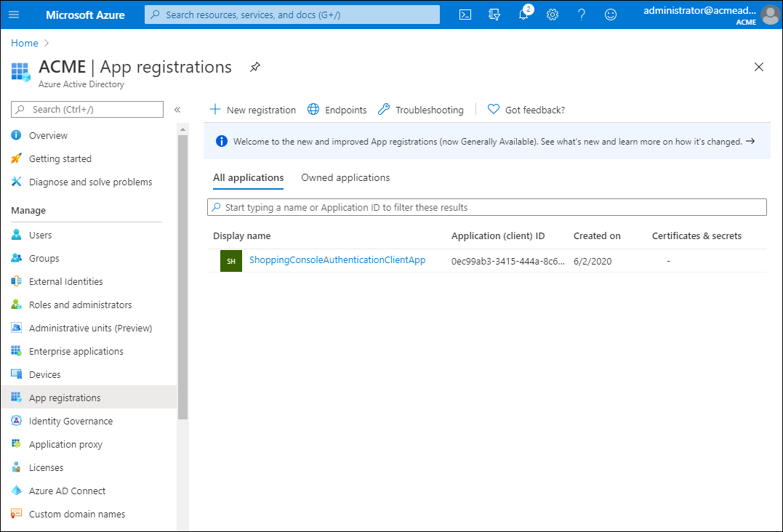Open portal settings gear icon
This screenshot has height=532, width=783.
[553, 15]
